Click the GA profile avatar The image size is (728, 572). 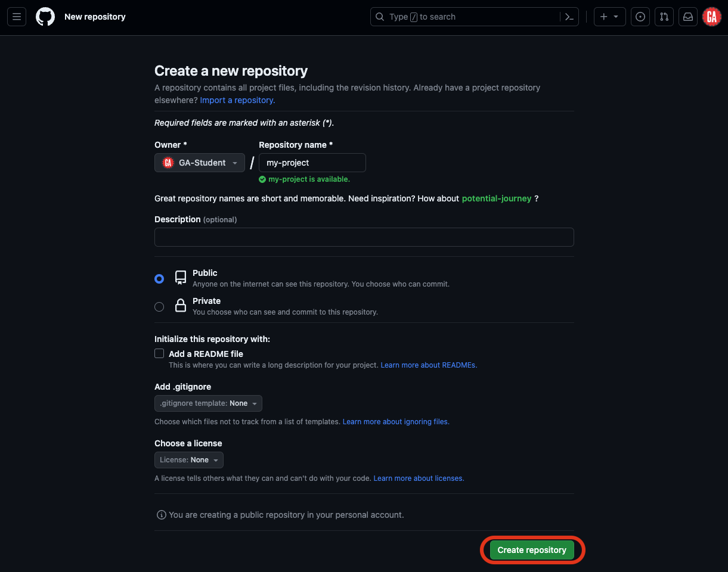click(711, 17)
